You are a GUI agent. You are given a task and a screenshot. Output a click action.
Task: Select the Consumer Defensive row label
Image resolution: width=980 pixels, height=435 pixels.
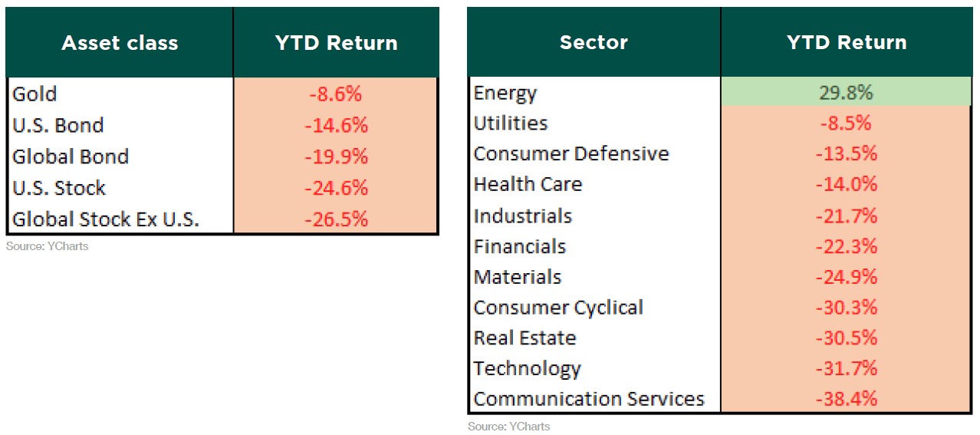coord(571,154)
